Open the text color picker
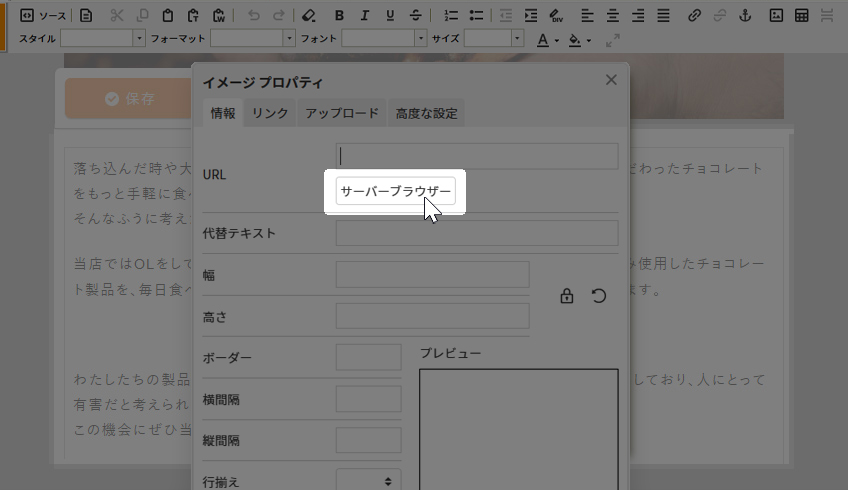Screen dimensions: 848x490 pos(547,40)
